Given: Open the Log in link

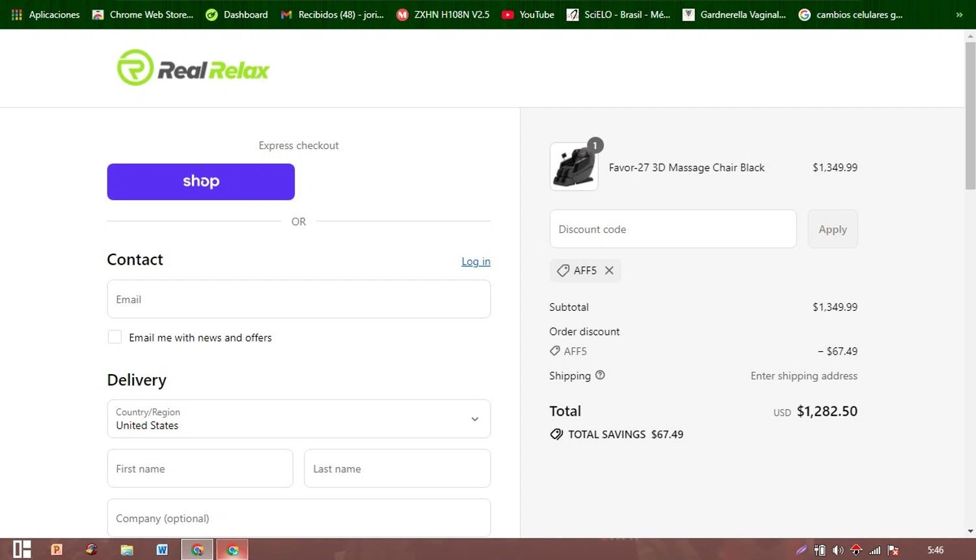Looking at the screenshot, I should tap(476, 261).
